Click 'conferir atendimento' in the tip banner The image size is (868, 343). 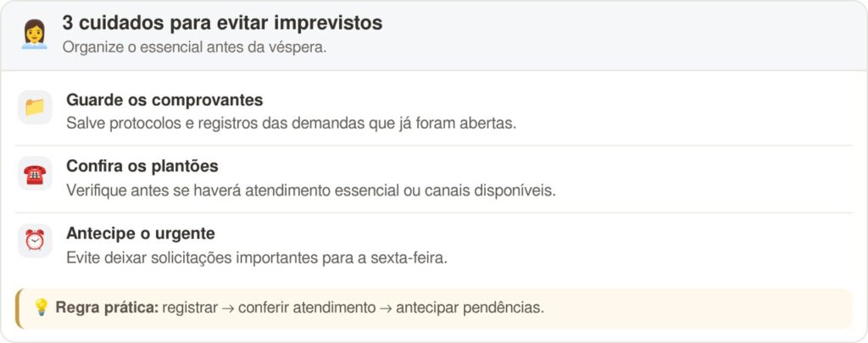click(307, 308)
